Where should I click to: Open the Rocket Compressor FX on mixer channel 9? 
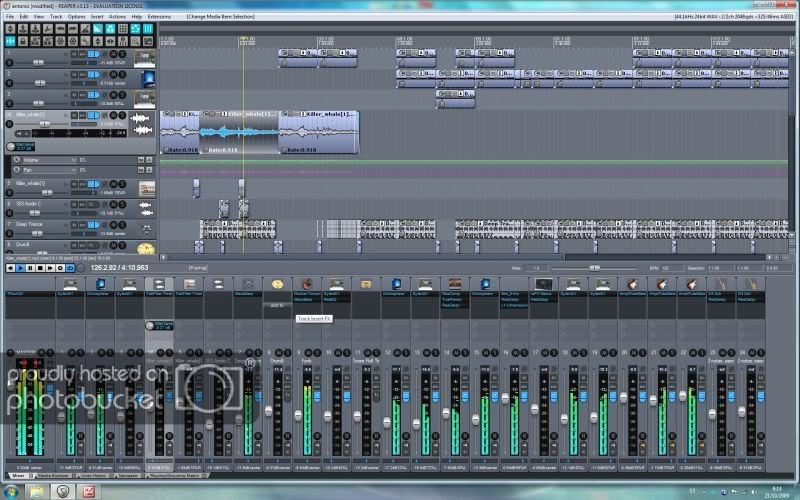[x=307, y=294]
